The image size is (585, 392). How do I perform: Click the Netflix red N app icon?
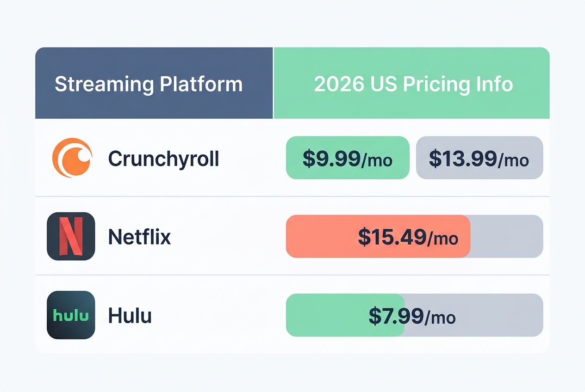[71, 236]
